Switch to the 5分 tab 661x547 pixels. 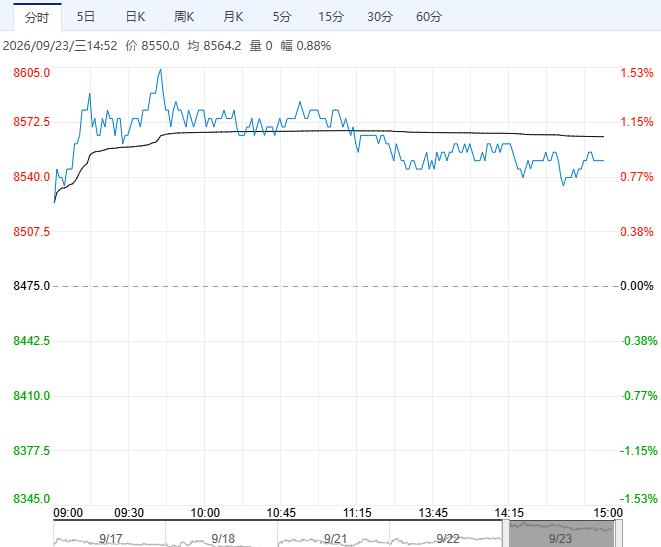point(282,17)
